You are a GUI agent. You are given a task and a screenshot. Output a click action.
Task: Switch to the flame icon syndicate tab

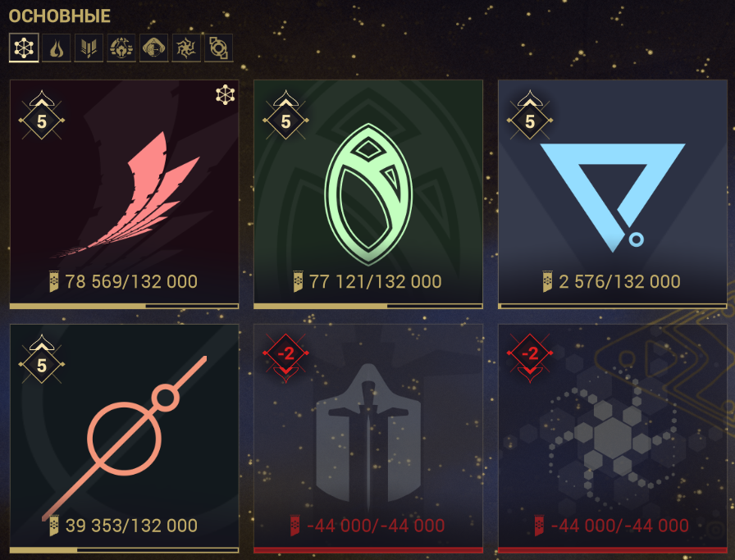pyautogui.click(x=57, y=48)
